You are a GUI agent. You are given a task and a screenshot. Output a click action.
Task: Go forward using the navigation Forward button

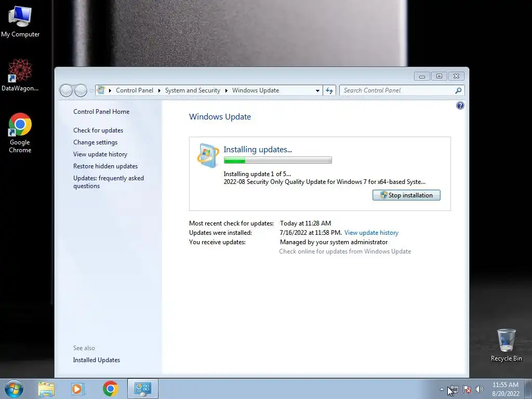point(81,90)
